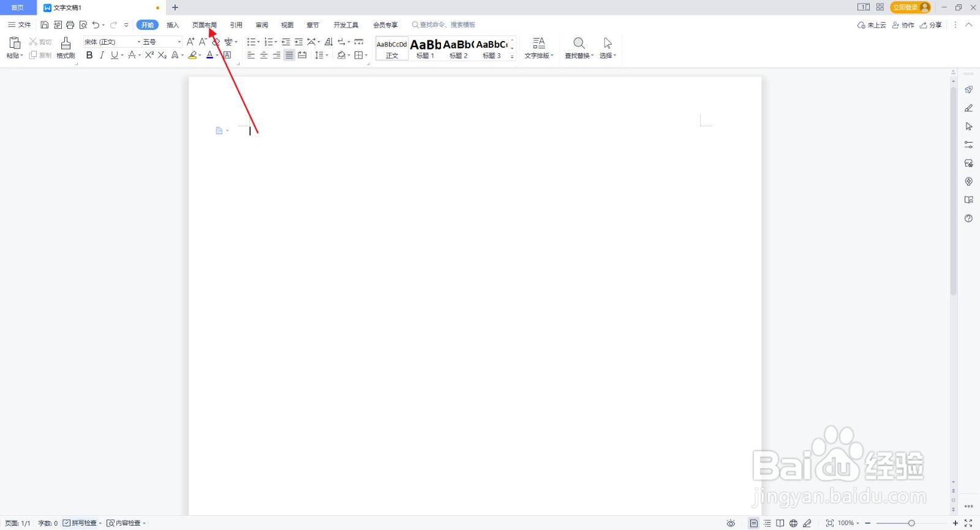Apply superscript X² formatting

pyautogui.click(x=149, y=55)
